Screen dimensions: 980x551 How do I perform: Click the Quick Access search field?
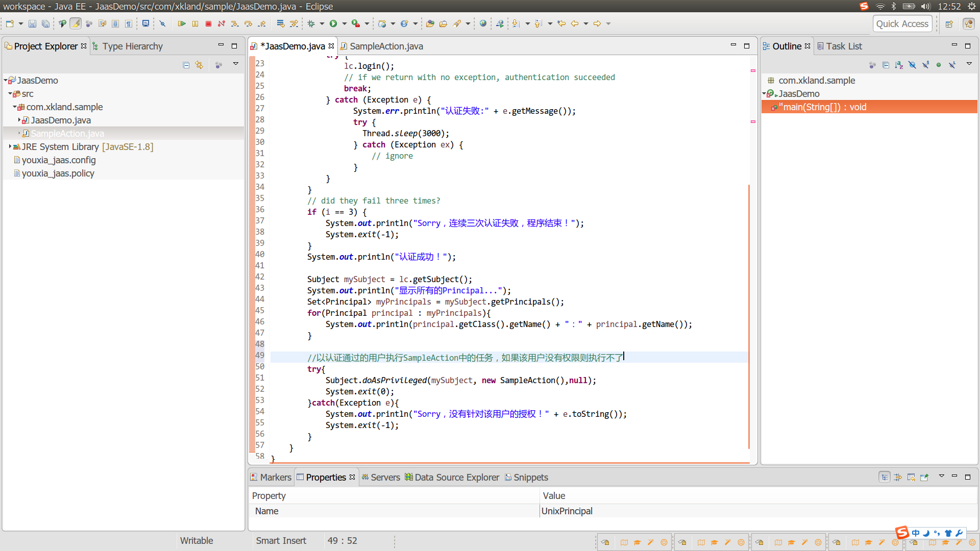[x=902, y=24]
